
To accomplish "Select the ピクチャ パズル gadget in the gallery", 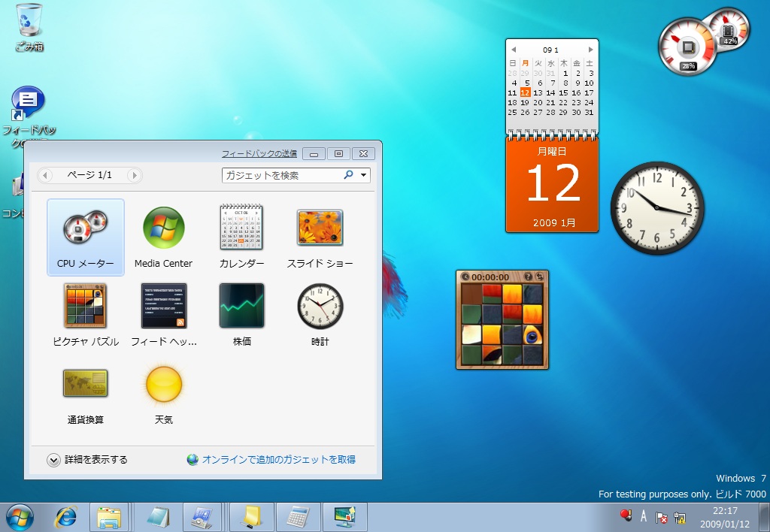I will 86,315.
